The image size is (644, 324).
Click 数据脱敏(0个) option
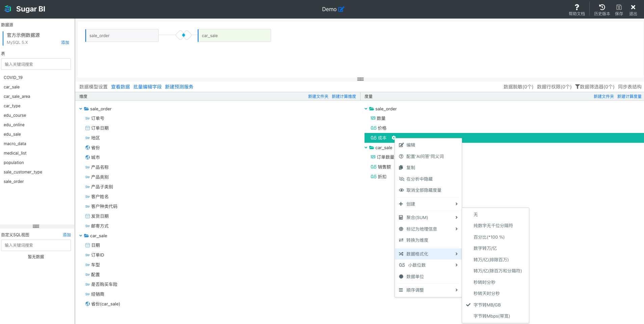(x=518, y=87)
